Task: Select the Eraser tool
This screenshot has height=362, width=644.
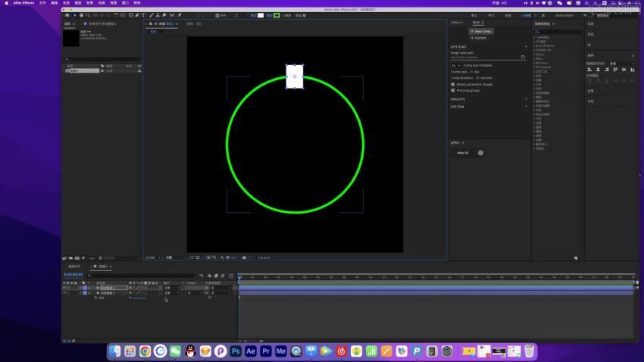Action: tap(164, 15)
